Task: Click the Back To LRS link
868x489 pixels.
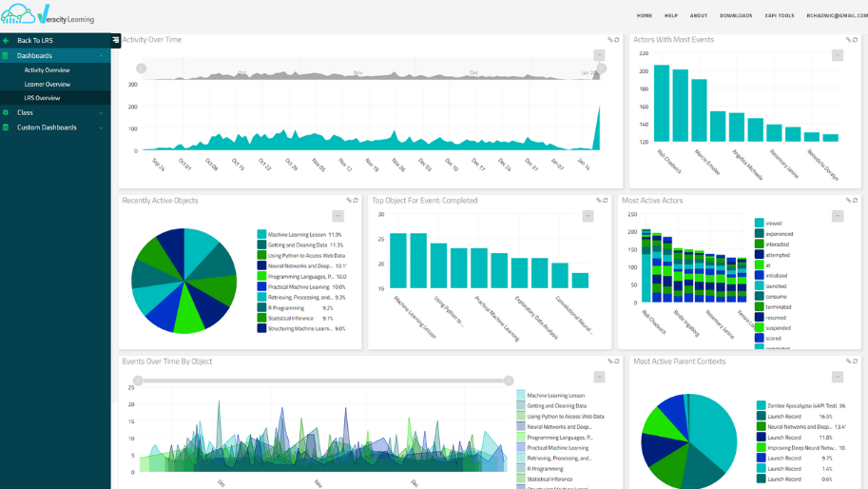Action: click(35, 40)
